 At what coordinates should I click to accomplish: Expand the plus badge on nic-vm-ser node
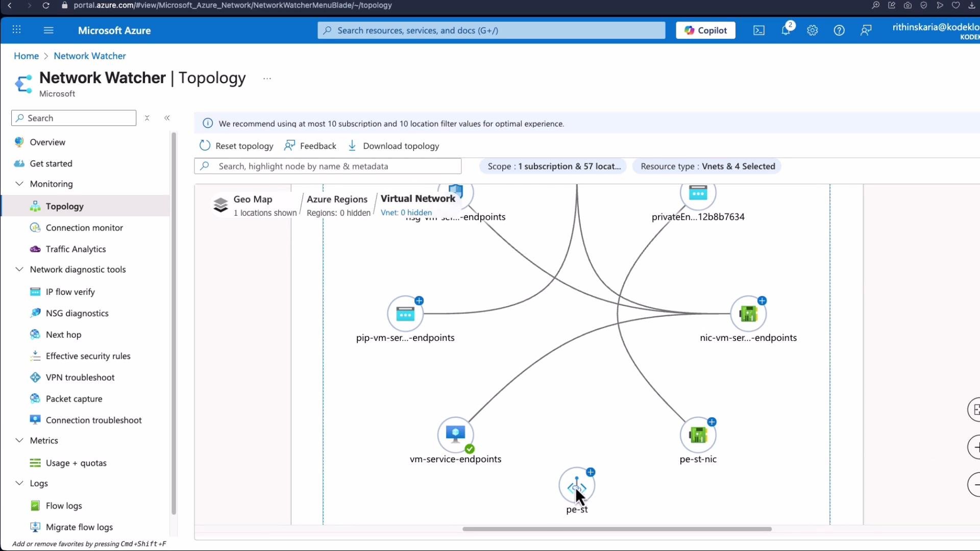(x=762, y=300)
